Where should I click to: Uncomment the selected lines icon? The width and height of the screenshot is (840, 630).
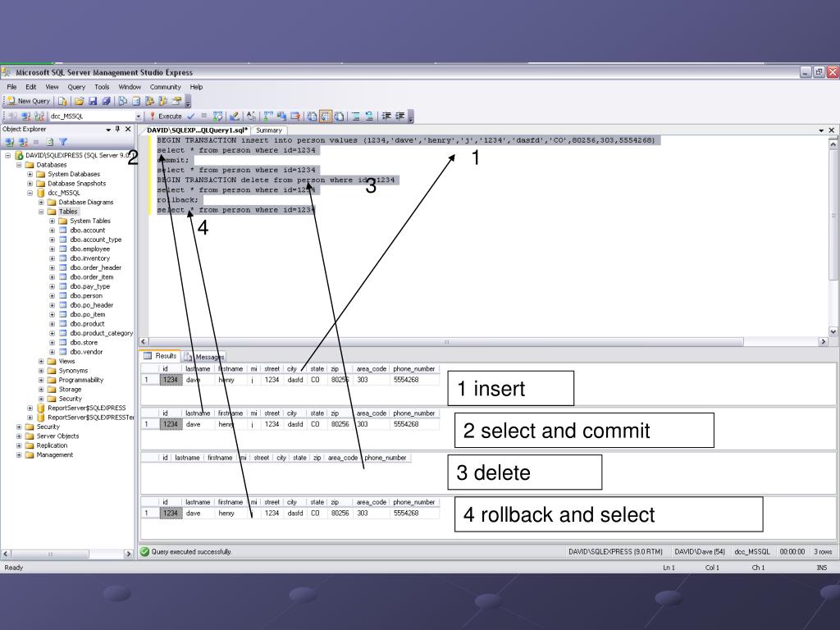point(369,116)
